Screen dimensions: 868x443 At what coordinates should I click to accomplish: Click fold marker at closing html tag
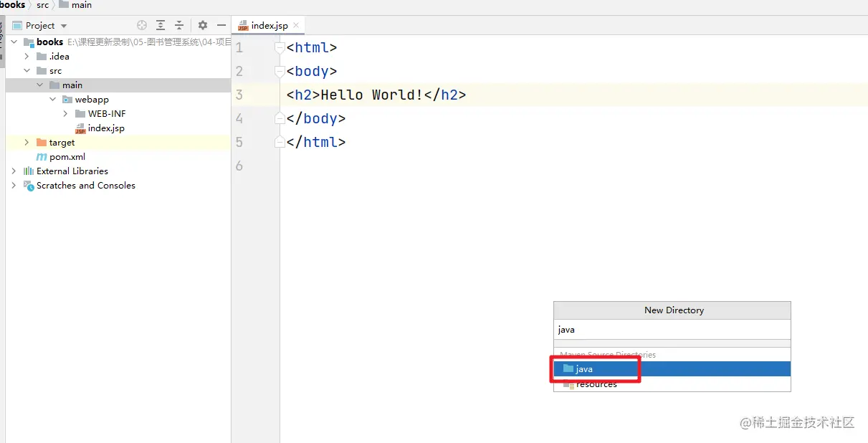(x=280, y=142)
